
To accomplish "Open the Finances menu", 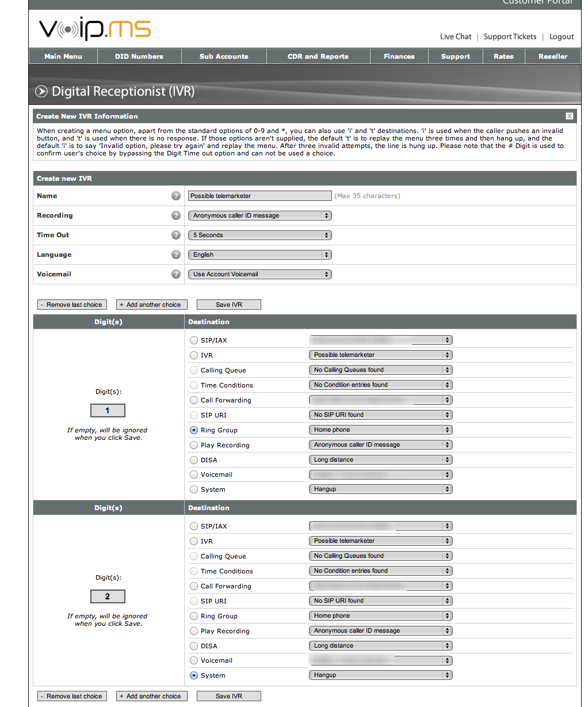I will click(x=399, y=56).
